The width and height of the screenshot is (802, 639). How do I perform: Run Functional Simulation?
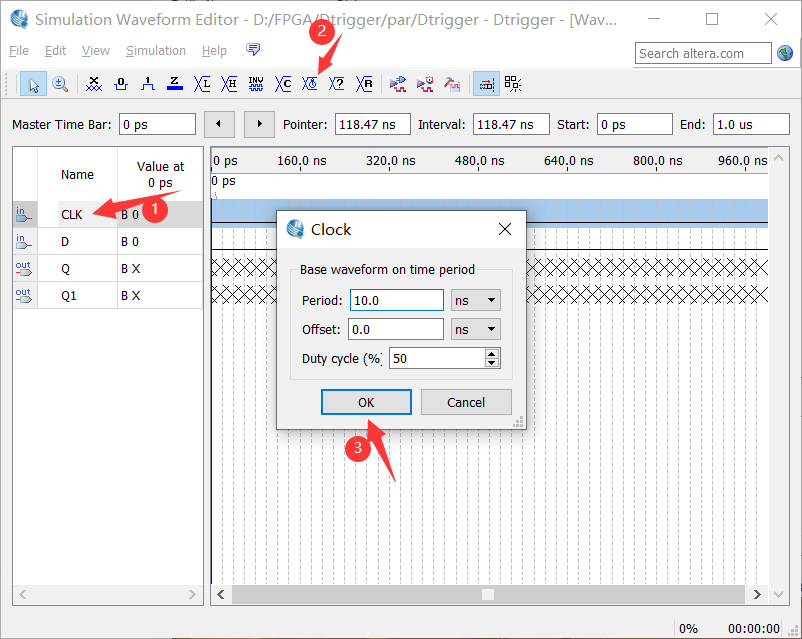(397, 84)
